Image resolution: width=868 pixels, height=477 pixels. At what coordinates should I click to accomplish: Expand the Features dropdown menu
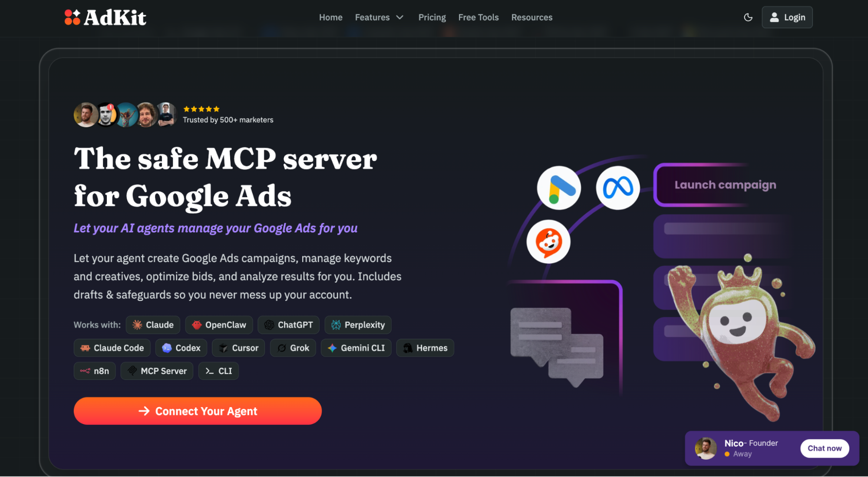379,17
